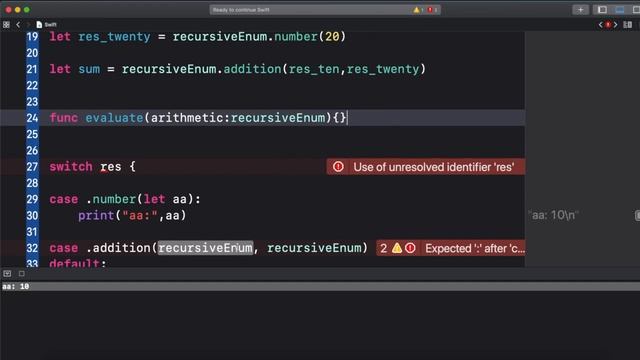Image resolution: width=640 pixels, height=360 pixels.
Task: Go forward in editor navigation history
Action: pos(28,25)
